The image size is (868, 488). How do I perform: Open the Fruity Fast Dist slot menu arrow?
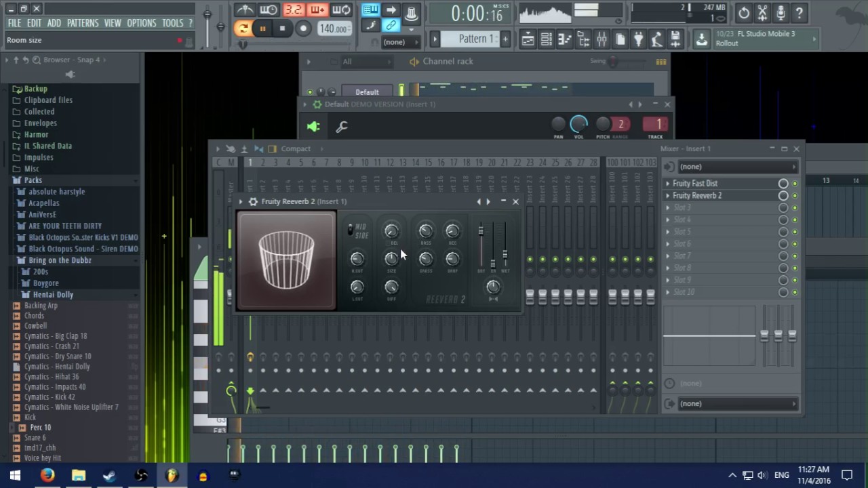coord(667,184)
